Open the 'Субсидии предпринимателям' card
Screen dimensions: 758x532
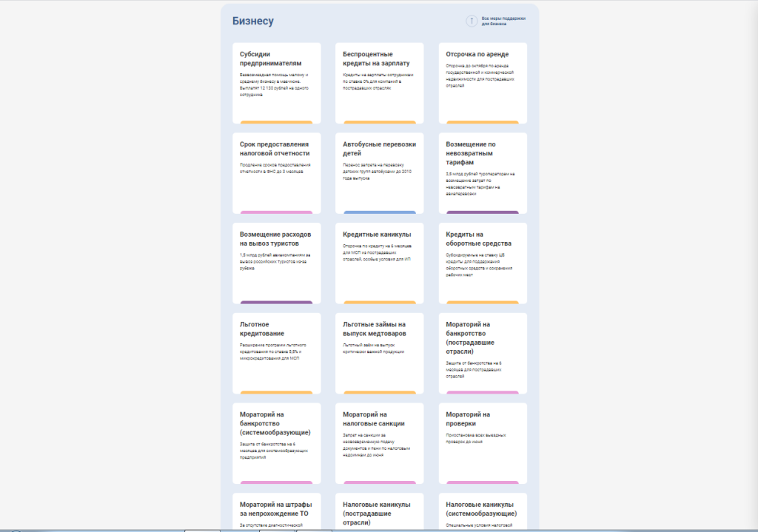pyautogui.click(x=276, y=82)
